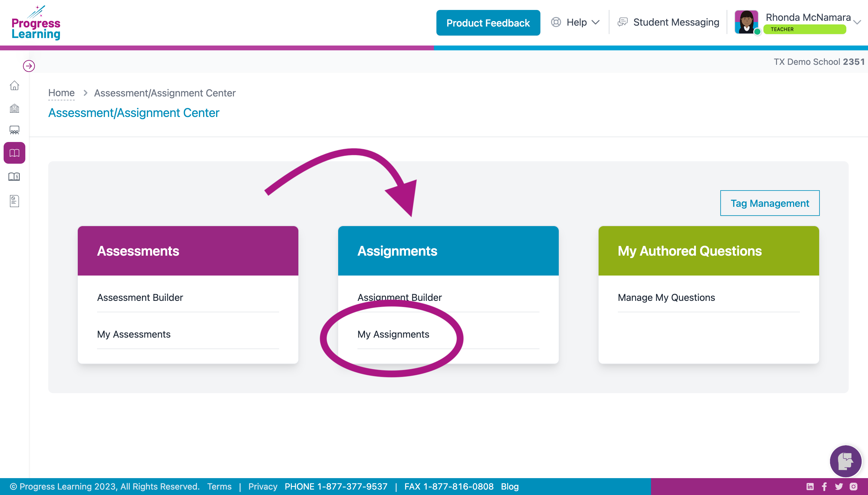The image size is (868, 495).
Task: Click the teacher avatar picture
Action: 746,22
